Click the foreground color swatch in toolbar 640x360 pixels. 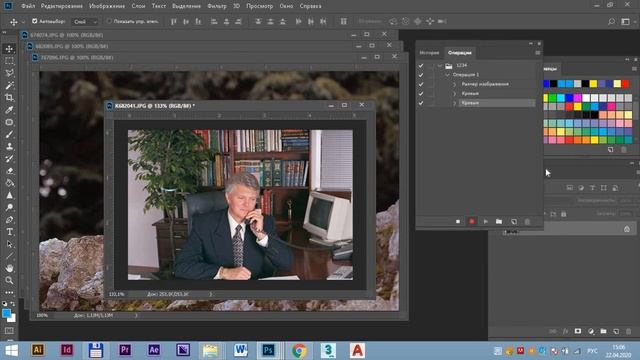7,314
